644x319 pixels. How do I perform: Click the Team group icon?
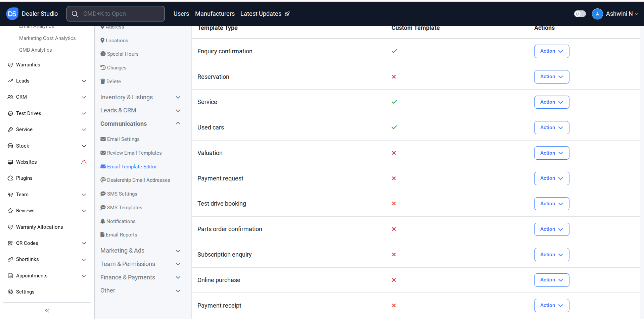click(10, 195)
